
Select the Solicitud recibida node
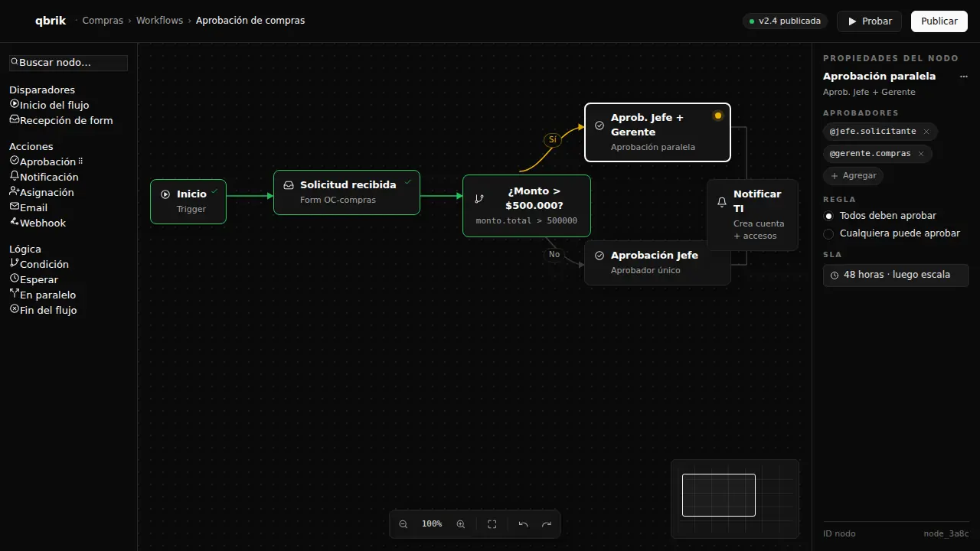pos(347,192)
